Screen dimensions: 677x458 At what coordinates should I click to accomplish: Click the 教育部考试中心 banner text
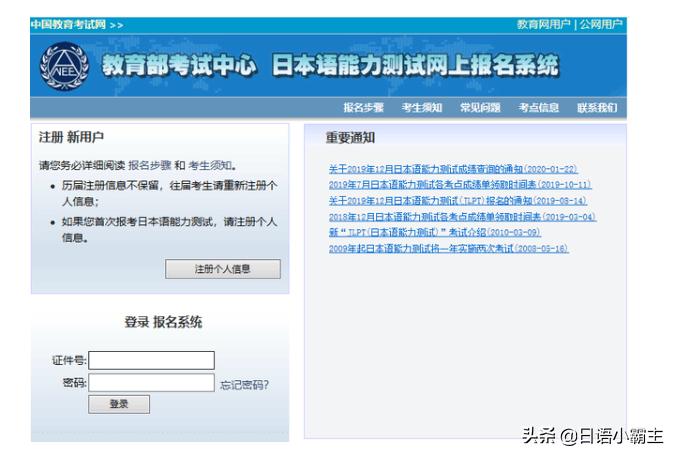click(x=179, y=66)
